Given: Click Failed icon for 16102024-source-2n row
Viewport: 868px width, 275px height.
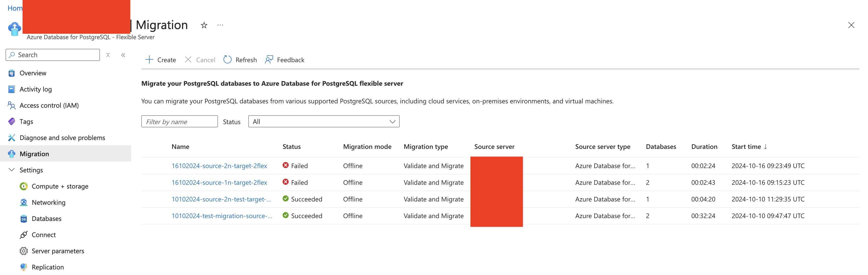Looking at the screenshot, I should (x=285, y=165).
